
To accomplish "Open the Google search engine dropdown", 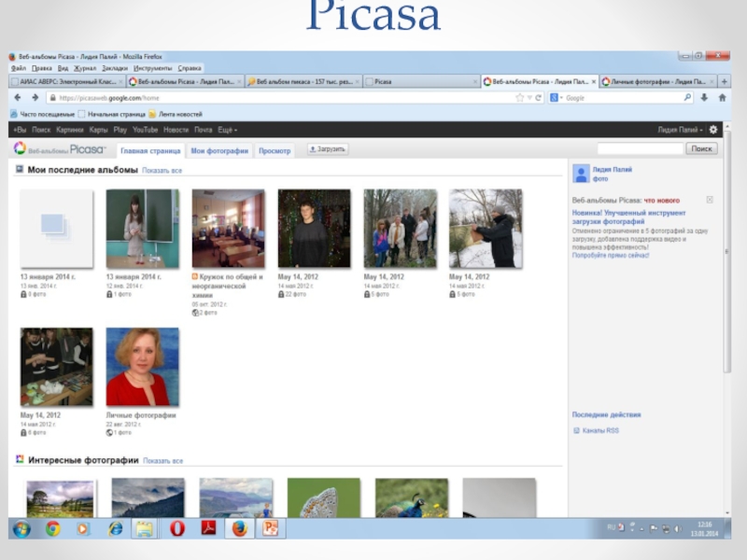I will [x=557, y=98].
